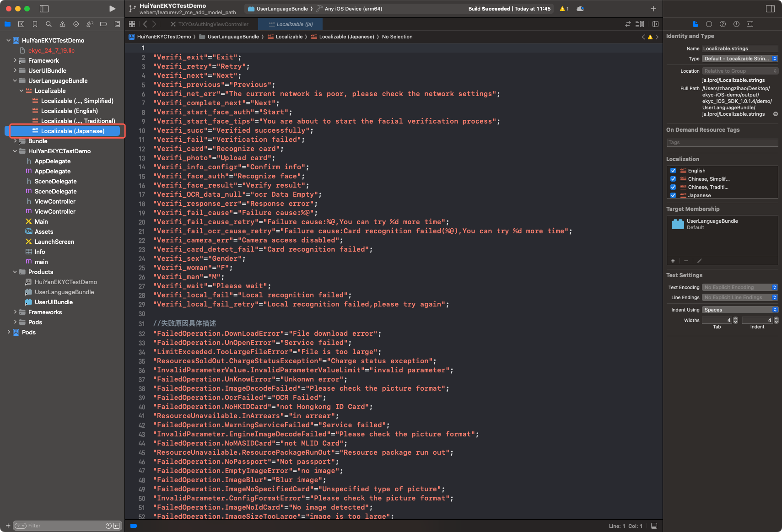
Task: Select Localizable (English) in the navigator
Action: coord(70,111)
